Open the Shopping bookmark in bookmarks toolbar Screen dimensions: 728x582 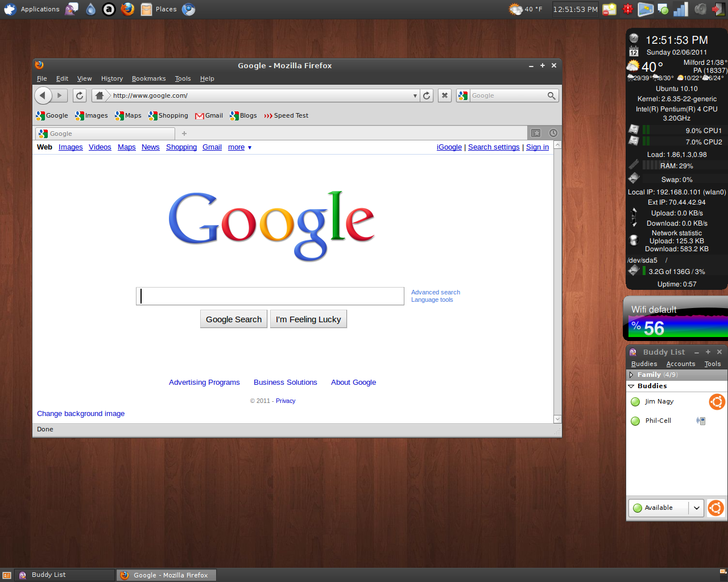[x=168, y=115]
